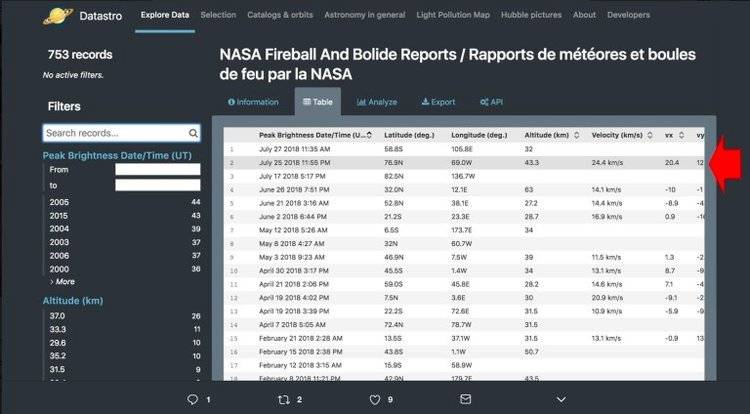
Task: Sort by Altitude (km) column arrows
Action: [x=576, y=135]
